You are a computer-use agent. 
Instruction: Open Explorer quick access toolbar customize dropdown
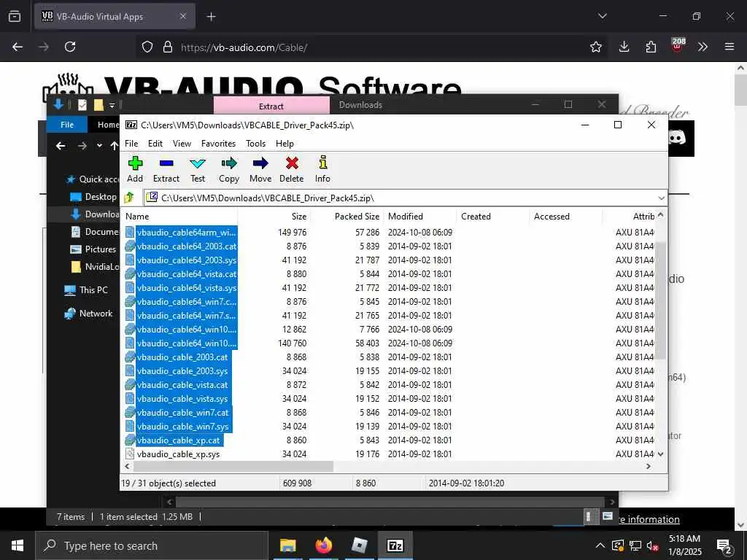pyautogui.click(x=112, y=105)
